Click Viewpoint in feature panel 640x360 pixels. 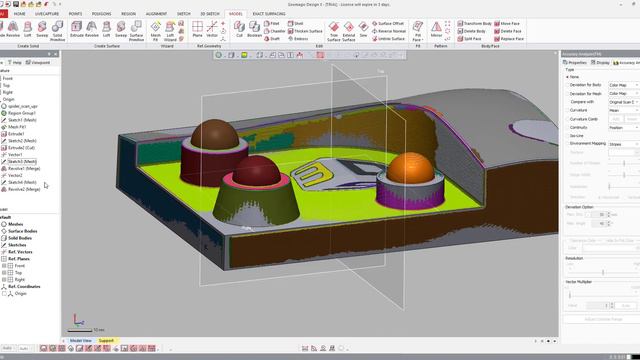(38, 62)
